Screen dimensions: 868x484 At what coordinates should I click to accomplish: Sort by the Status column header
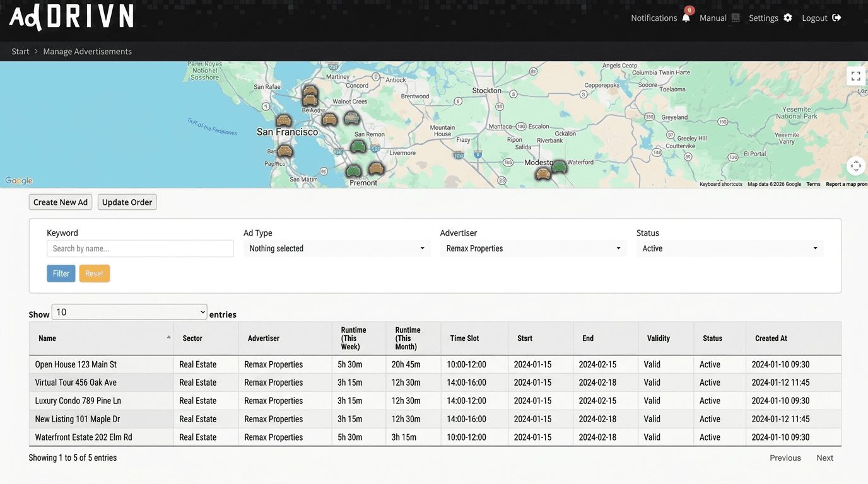point(720,338)
